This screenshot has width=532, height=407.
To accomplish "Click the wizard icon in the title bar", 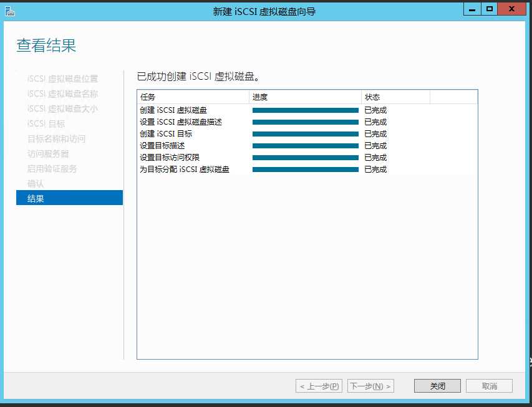I will (10, 11).
